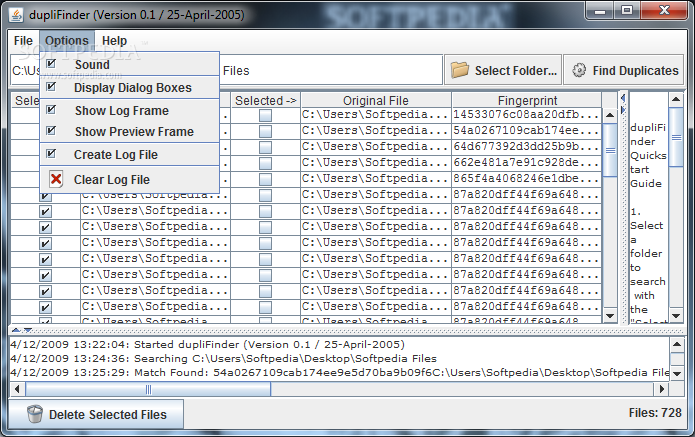Check Selected box for fingerprint 662e481a7e91c928de row
Viewport: 695px width, 437px height.
[x=266, y=163]
